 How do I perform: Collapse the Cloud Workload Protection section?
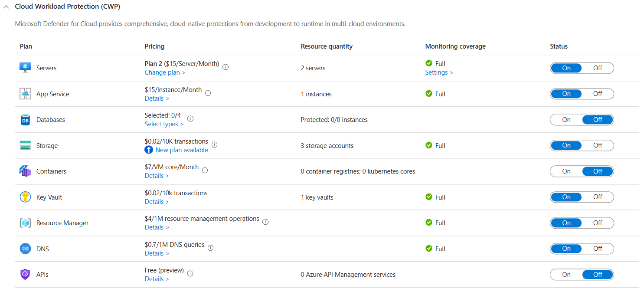tap(6, 7)
